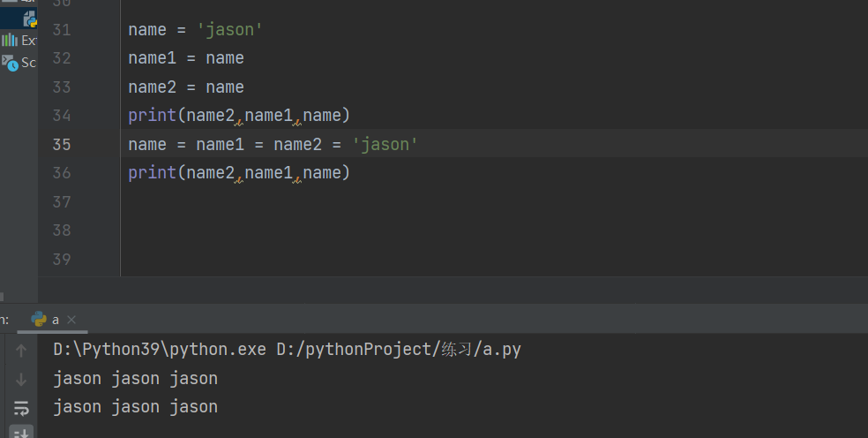
Task: Click the Python logo on run tab
Action: tap(39, 320)
